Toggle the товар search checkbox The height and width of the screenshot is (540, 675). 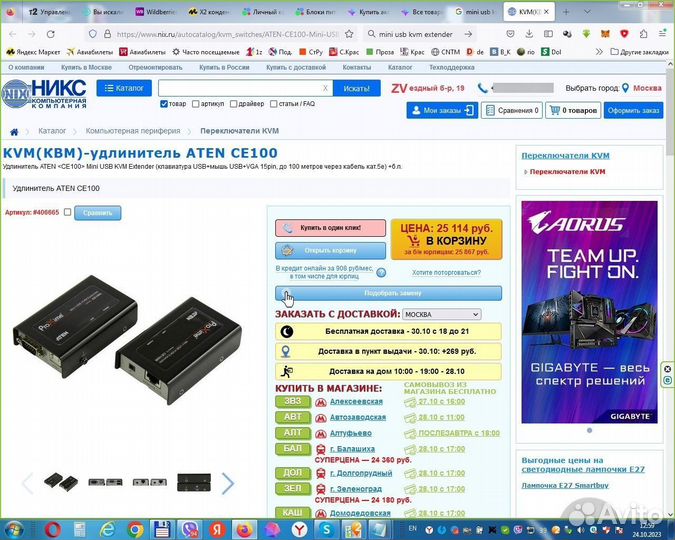point(164,104)
